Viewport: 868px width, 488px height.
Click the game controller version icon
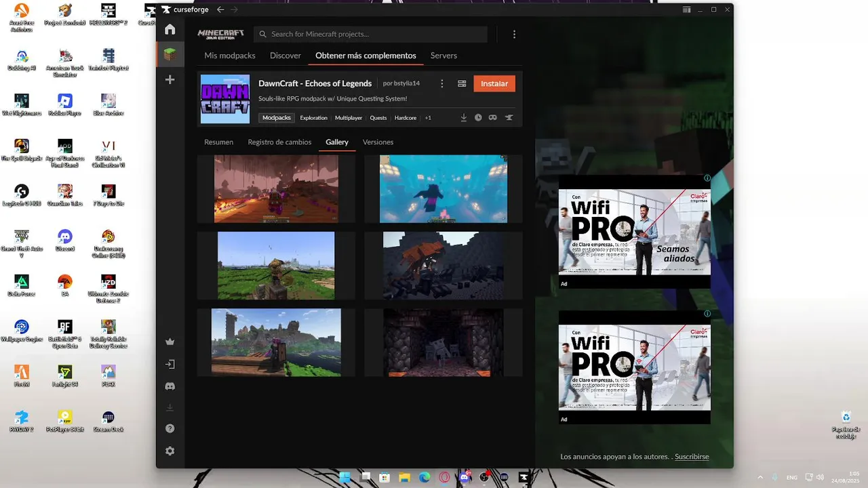click(x=493, y=117)
